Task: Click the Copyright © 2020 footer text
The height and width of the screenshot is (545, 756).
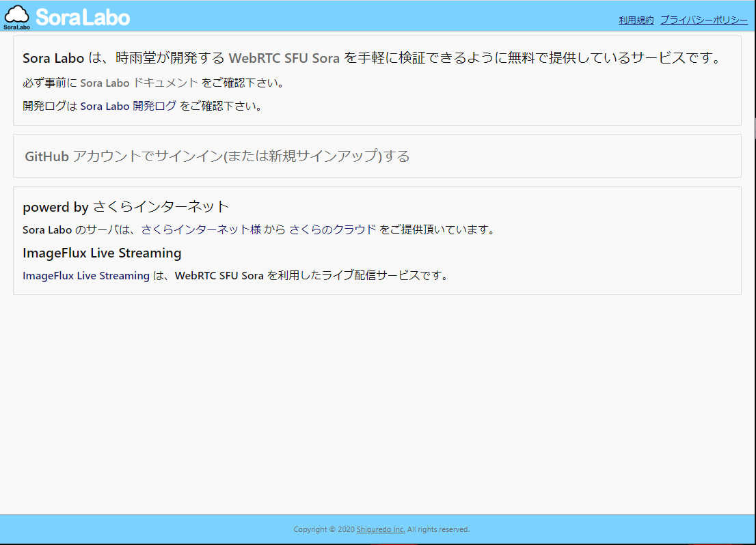Action: pyautogui.click(x=324, y=529)
